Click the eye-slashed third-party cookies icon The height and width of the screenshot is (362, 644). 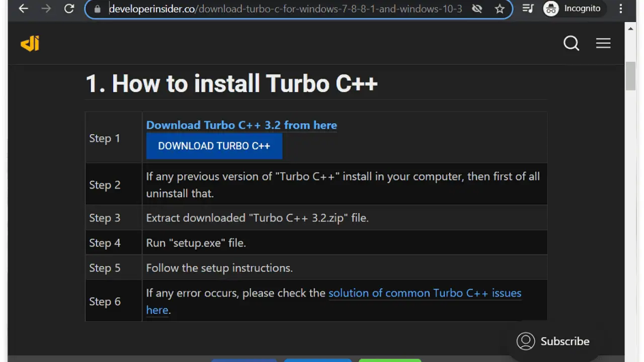tap(477, 9)
